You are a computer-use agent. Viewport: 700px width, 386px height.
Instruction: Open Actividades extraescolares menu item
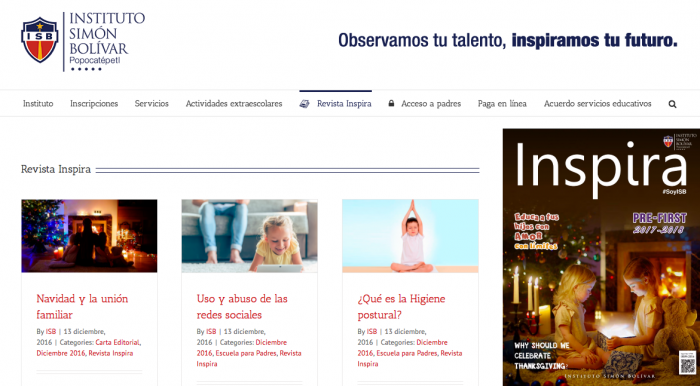(234, 104)
